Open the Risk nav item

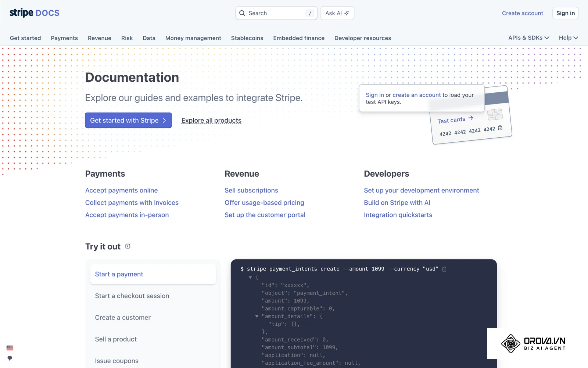(x=127, y=38)
